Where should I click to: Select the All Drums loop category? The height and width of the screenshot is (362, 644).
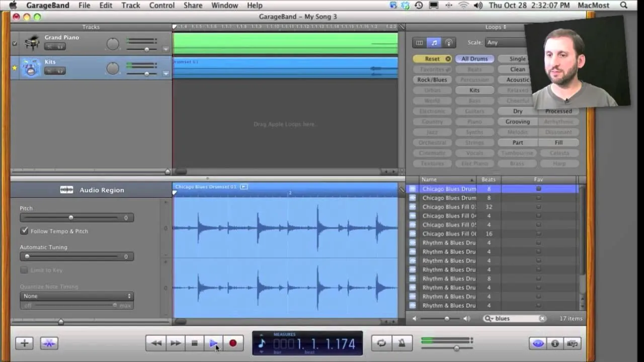tap(474, 59)
